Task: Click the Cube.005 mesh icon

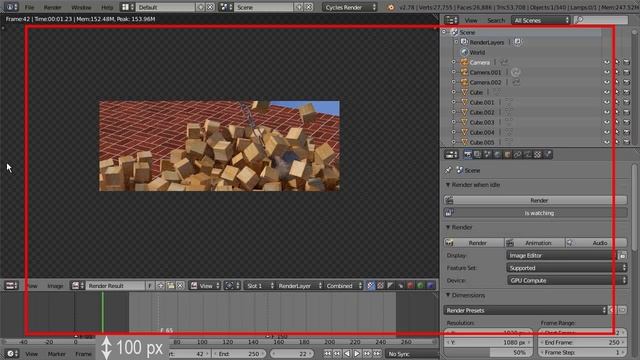Action: pos(464,142)
